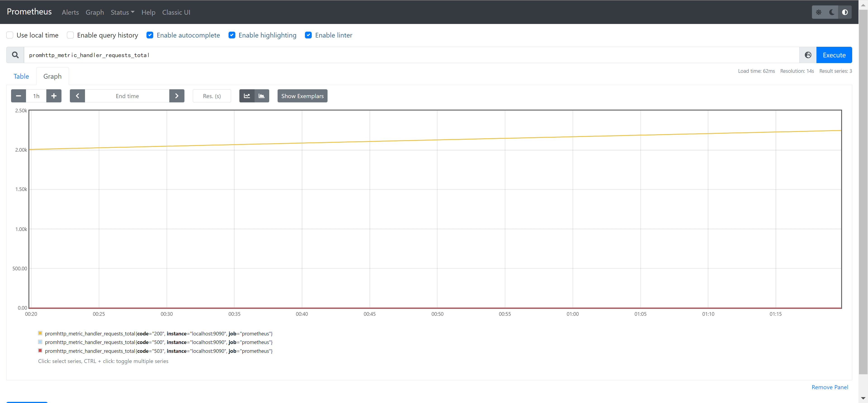
Task: Switch to stacked area chart icon
Action: click(x=262, y=96)
